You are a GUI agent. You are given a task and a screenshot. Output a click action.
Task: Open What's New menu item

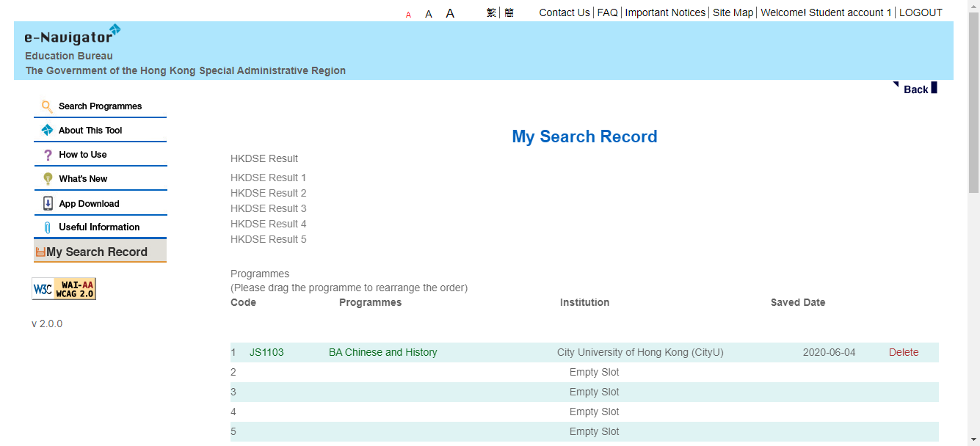(x=83, y=178)
